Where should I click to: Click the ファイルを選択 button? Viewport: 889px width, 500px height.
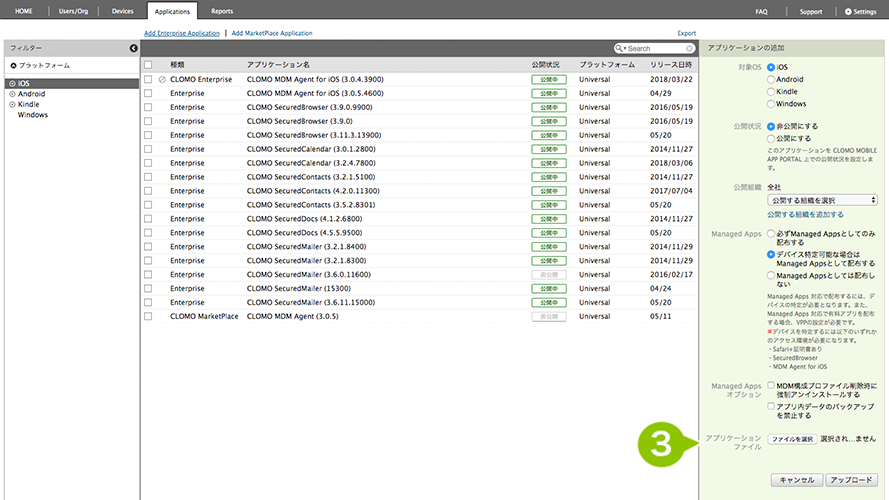[792, 439]
